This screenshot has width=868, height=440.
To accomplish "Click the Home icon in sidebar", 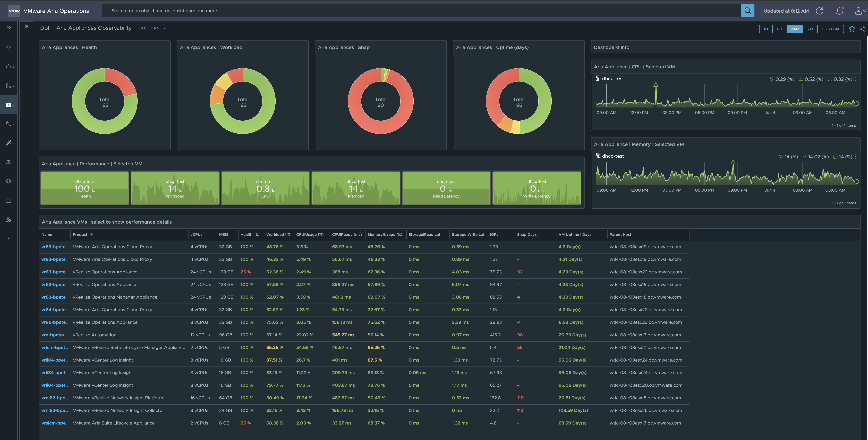I will point(8,48).
